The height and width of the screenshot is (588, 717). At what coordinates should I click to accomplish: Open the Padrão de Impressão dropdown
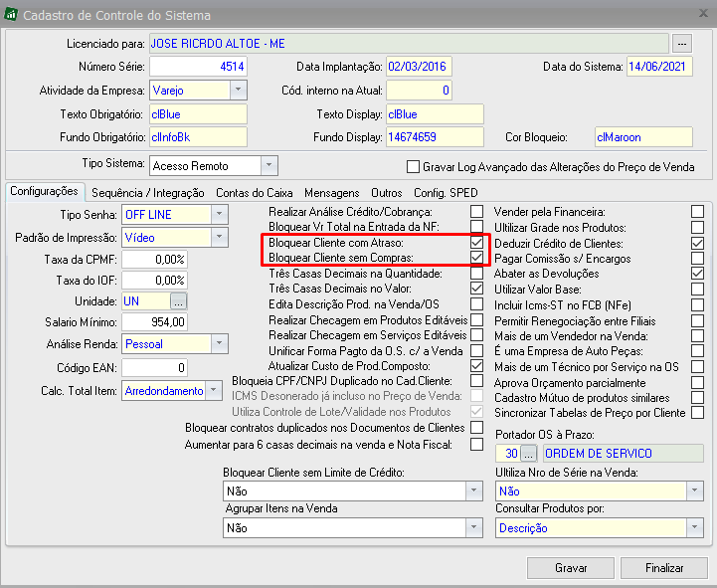tap(219, 237)
